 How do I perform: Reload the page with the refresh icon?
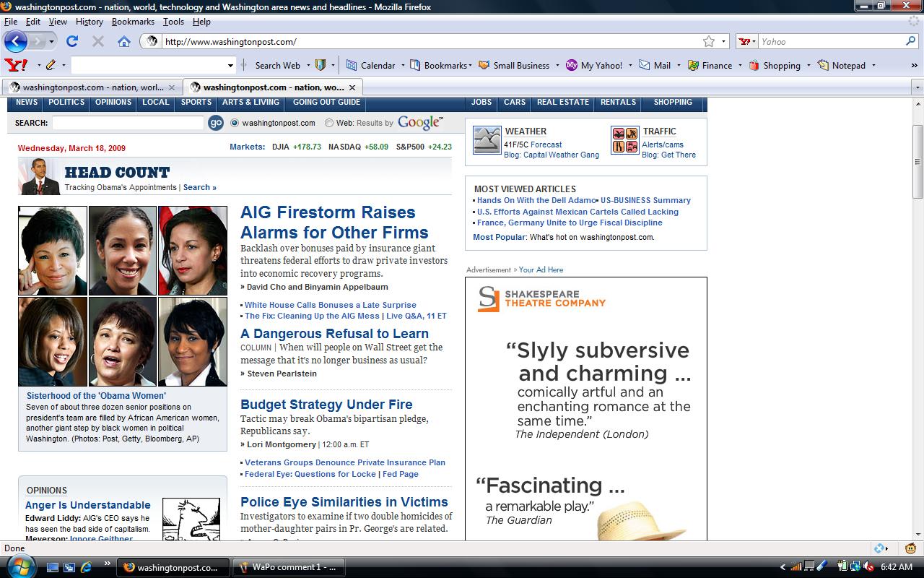click(x=72, y=41)
